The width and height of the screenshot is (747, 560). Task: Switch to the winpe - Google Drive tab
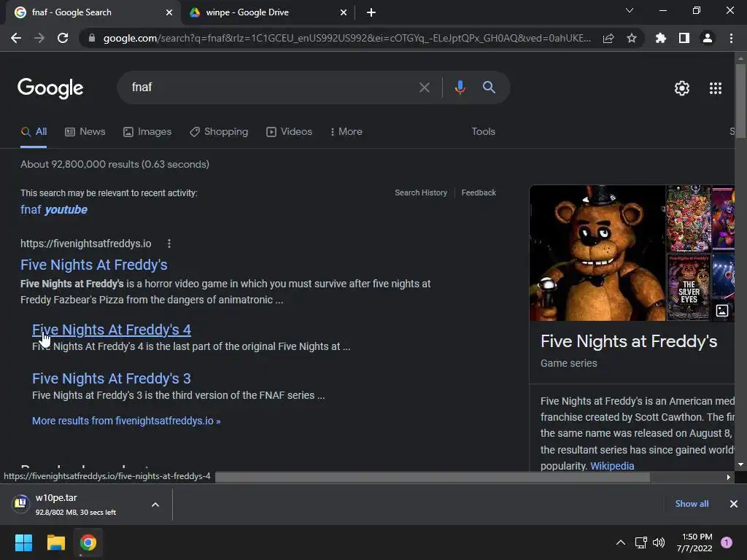(x=268, y=12)
